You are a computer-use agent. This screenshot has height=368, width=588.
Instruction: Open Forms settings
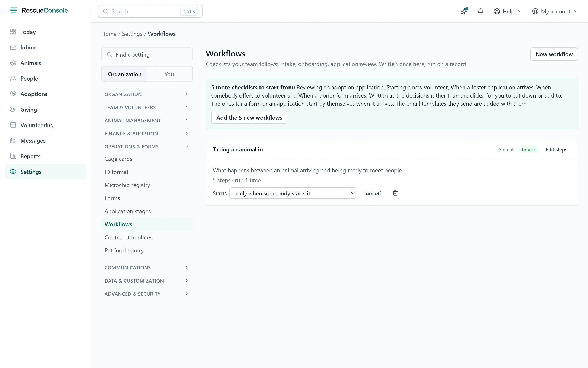tap(147, 198)
